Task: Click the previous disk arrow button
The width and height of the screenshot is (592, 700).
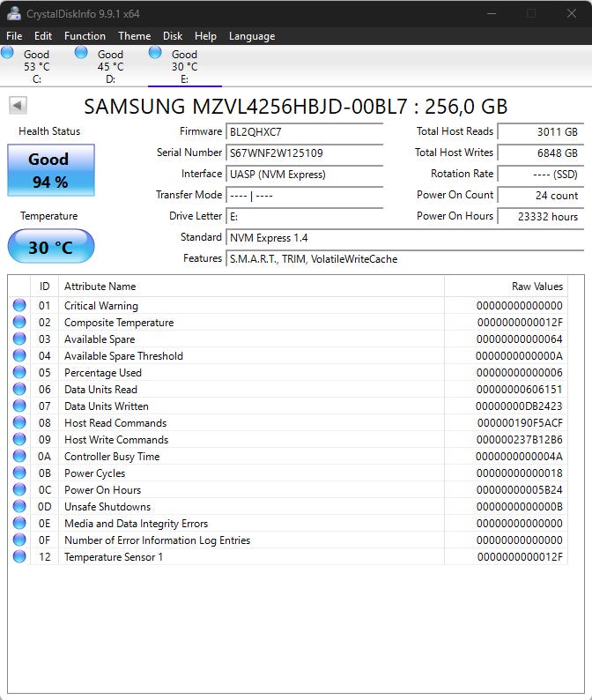Action: point(18,106)
